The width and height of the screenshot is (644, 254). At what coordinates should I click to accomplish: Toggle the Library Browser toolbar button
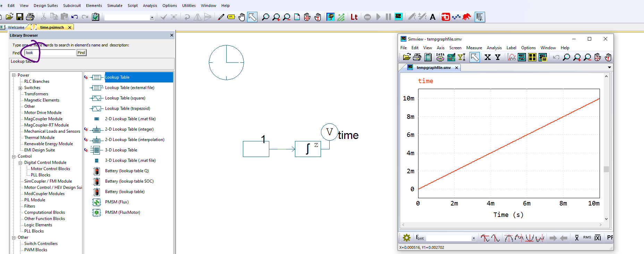480,17
